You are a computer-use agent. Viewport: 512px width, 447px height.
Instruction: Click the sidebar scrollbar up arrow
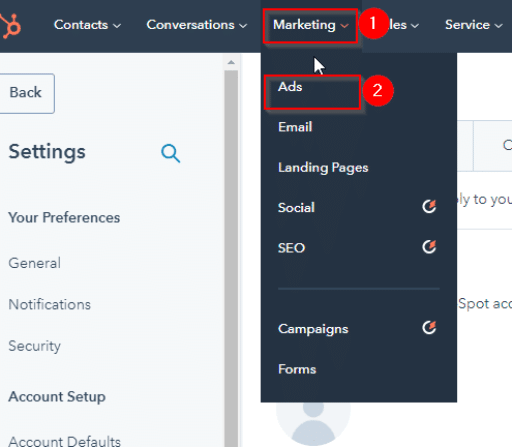point(231,62)
